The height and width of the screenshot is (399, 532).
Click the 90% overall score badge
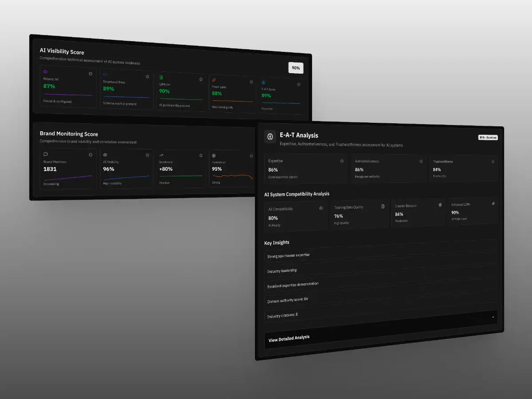(x=296, y=68)
